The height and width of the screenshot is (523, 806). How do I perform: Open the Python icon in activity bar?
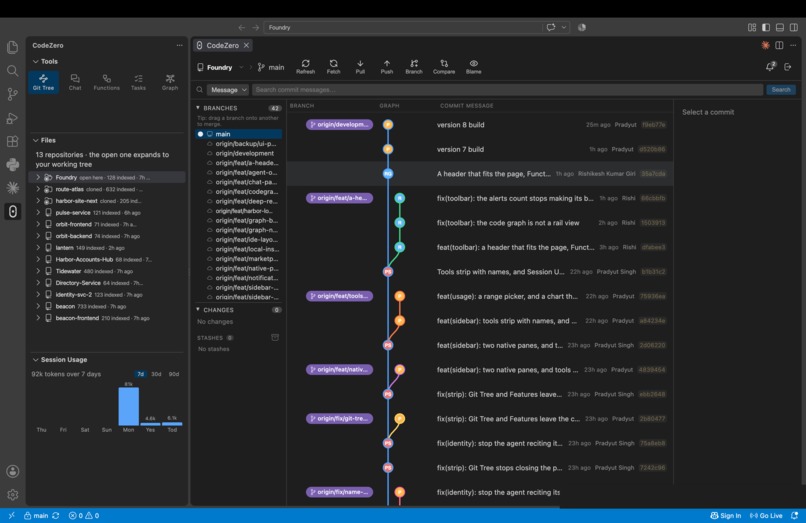(x=12, y=165)
